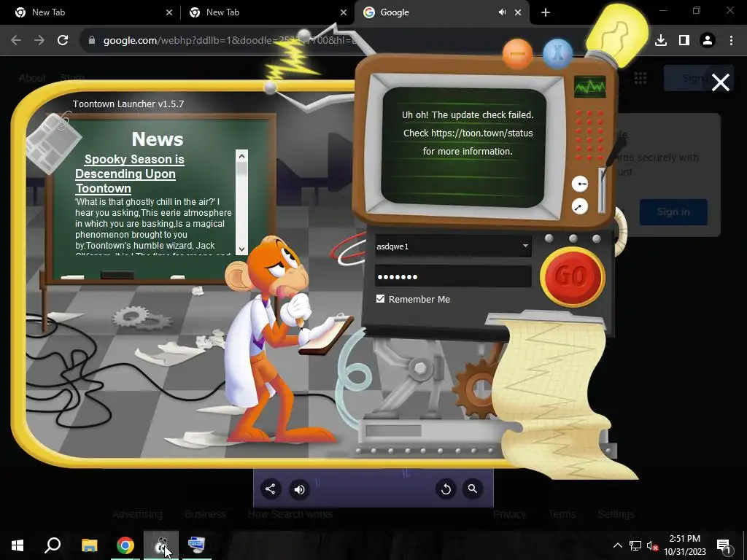The image size is (747, 560).
Task: Open How Search works footer link
Action: (x=290, y=514)
